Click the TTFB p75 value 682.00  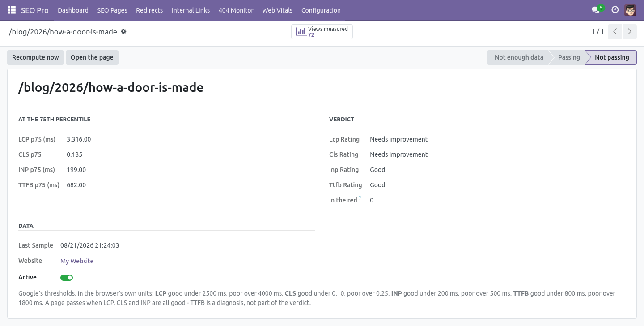pyautogui.click(x=76, y=185)
